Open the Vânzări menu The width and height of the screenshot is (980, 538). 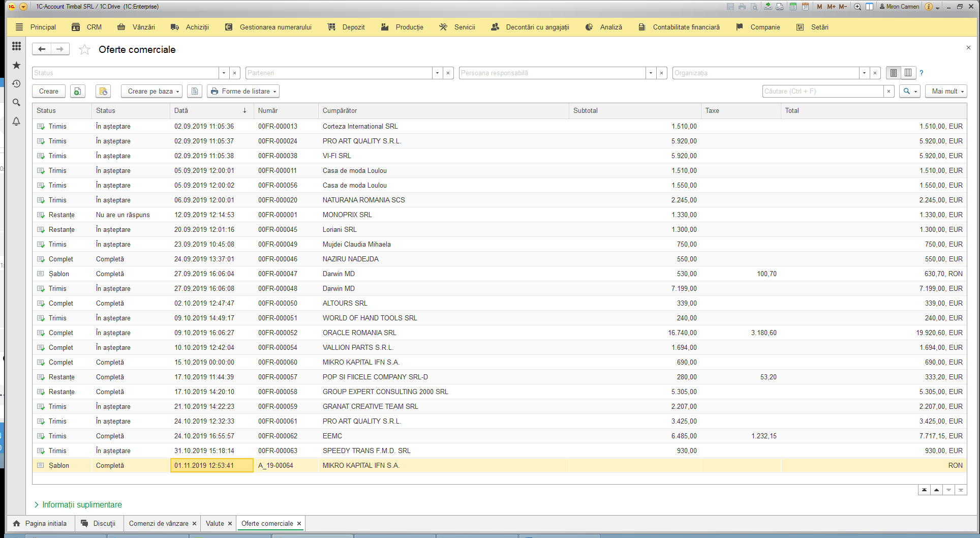[x=136, y=27]
